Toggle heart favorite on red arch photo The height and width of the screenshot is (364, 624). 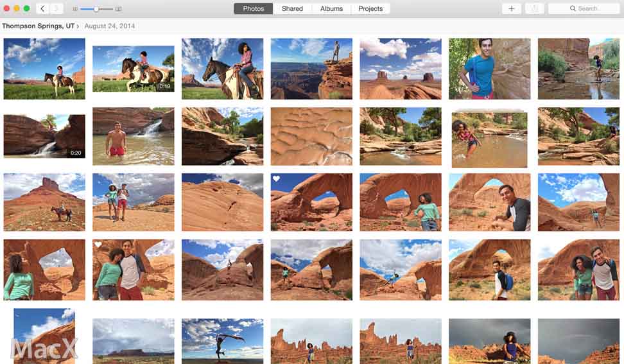(276, 179)
